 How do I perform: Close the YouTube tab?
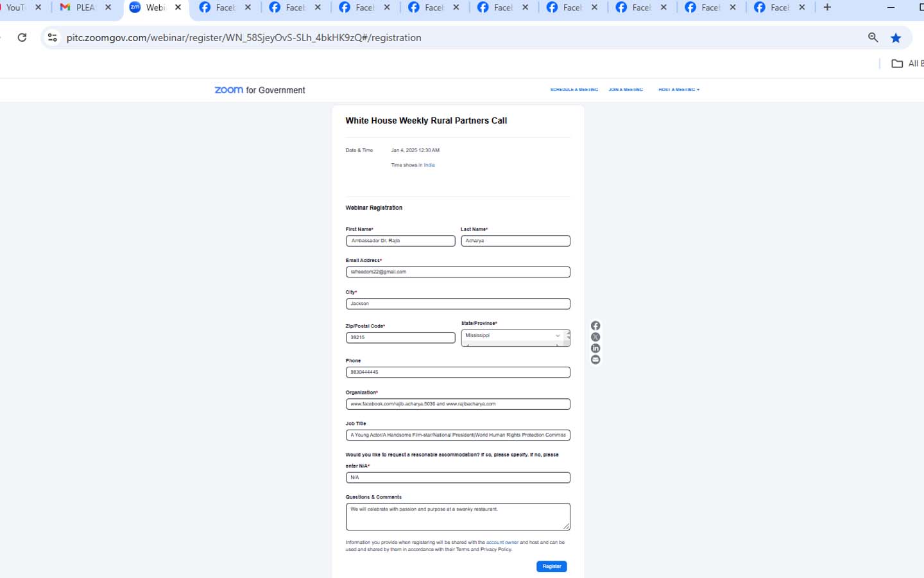pos(38,8)
